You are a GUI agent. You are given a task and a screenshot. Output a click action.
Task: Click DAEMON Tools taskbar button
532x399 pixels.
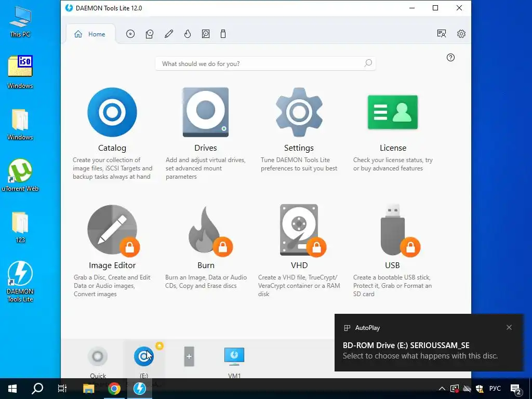pyautogui.click(x=139, y=389)
